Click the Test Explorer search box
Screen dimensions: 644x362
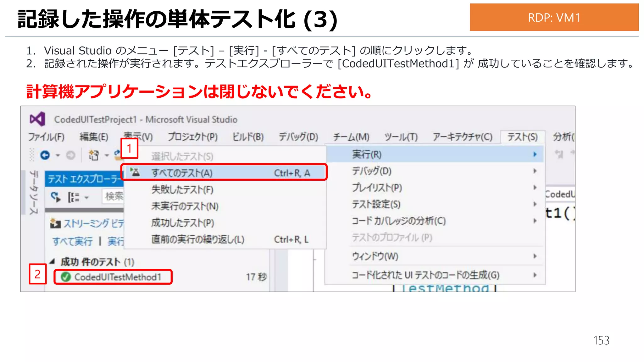[113, 197]
